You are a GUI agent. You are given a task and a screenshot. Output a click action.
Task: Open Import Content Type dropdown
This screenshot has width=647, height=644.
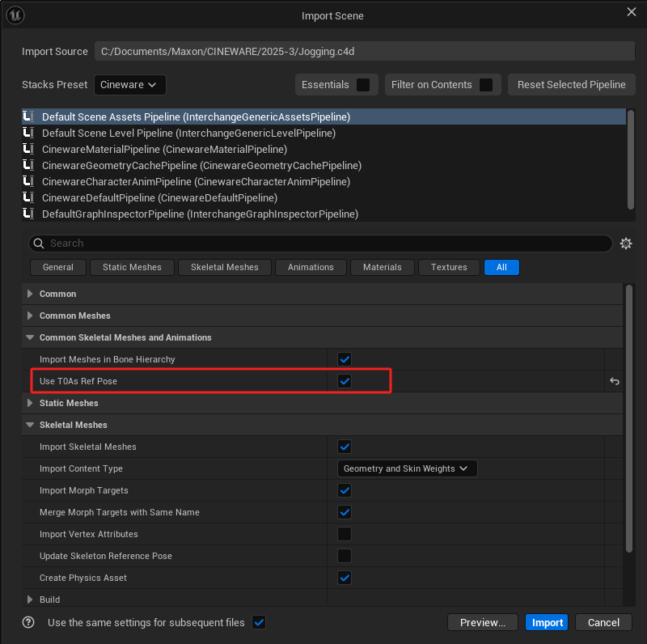(407, 468)
